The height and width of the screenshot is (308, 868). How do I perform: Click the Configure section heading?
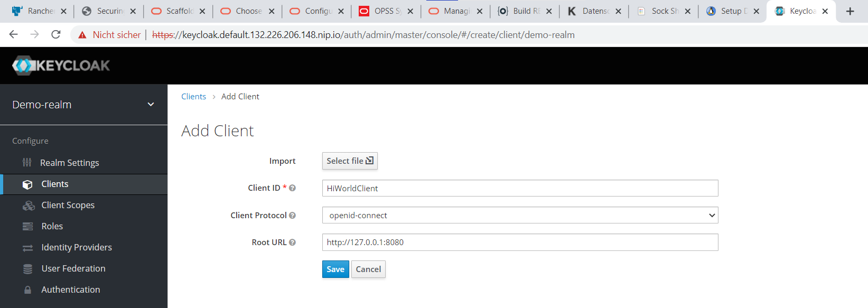coord(30,141)
